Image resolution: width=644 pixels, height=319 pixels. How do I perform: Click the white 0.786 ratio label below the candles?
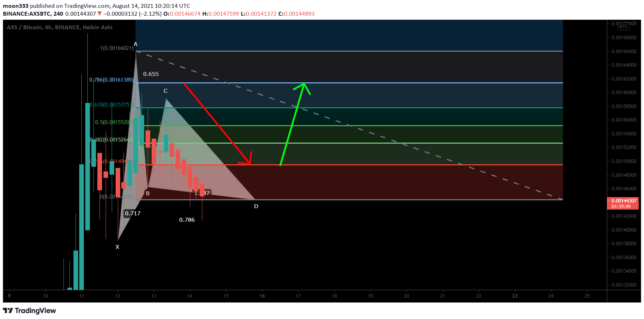click(187, 220)
